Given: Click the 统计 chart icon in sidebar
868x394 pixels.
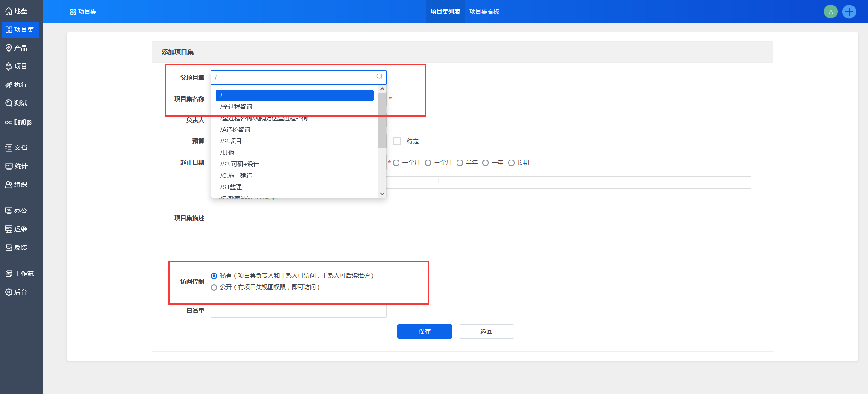Looking at the screenshot, I should [9, 166].
